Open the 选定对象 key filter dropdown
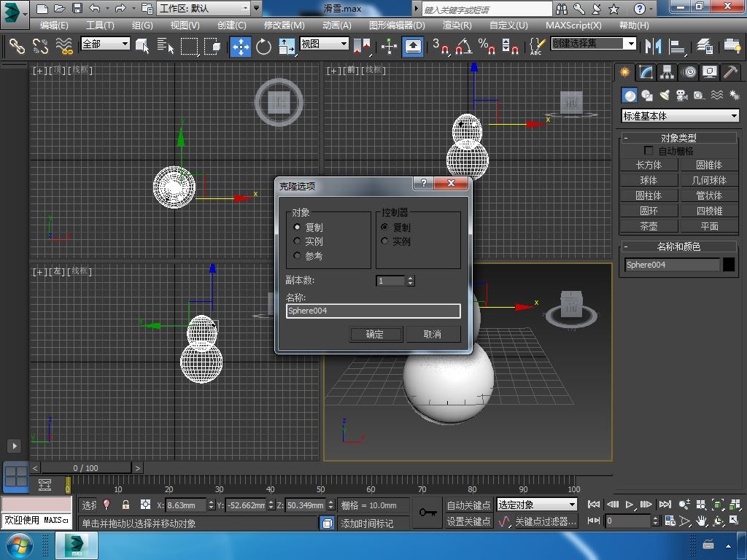This screenshot has width=747, height=560. coord(537,505)
